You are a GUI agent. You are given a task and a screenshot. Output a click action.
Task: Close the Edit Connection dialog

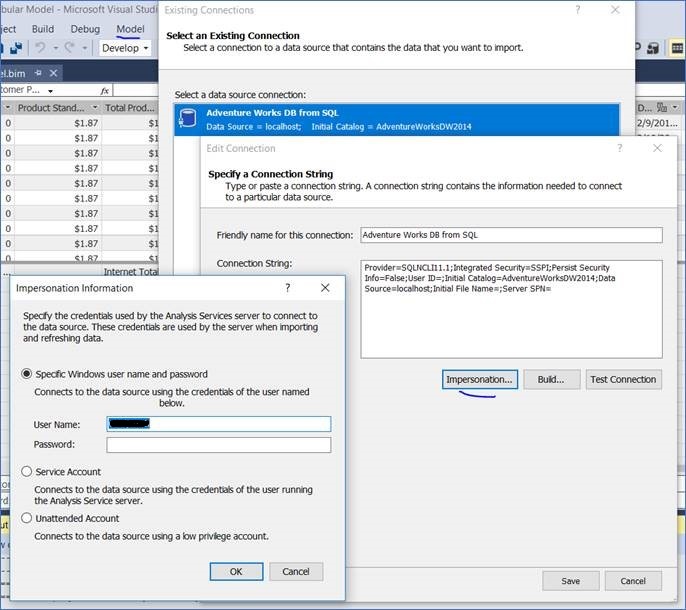657,148
